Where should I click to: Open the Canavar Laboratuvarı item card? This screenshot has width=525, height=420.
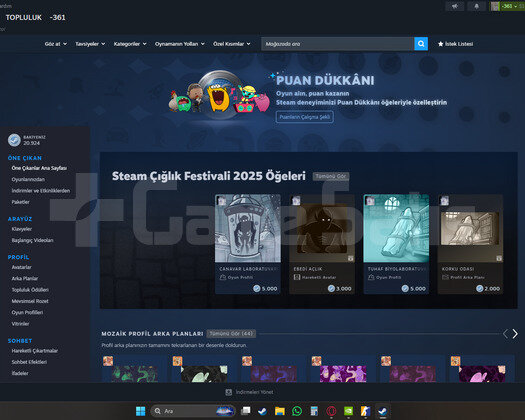click(x=248, y=244)
